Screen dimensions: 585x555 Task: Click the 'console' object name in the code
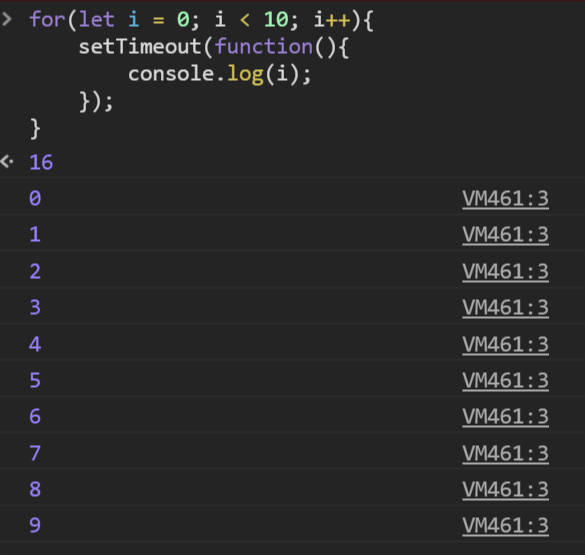pos(171,74)
